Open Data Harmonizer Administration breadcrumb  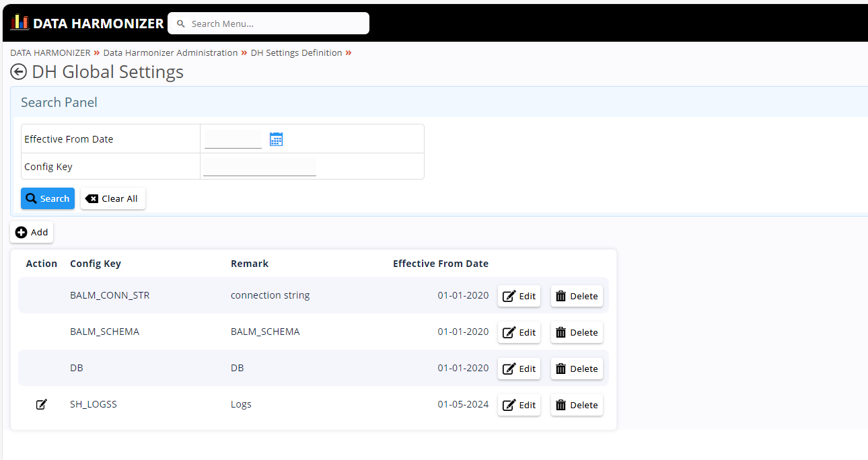tap(170, 52)
